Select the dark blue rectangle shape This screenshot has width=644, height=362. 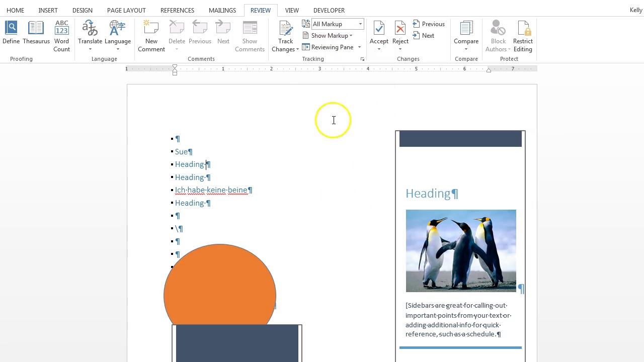[x=237, y=343]
